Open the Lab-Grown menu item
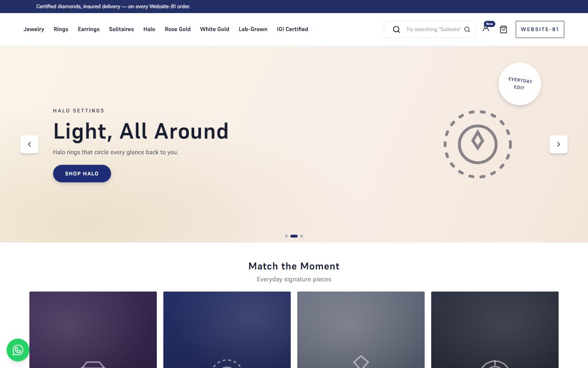 click(253, 29)
